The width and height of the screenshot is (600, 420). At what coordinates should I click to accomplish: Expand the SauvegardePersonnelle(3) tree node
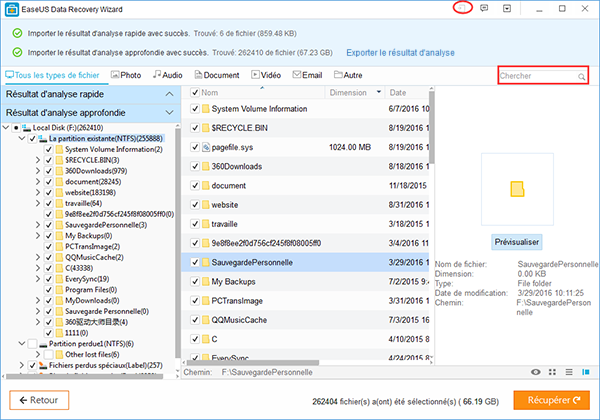tap(38, 225)
